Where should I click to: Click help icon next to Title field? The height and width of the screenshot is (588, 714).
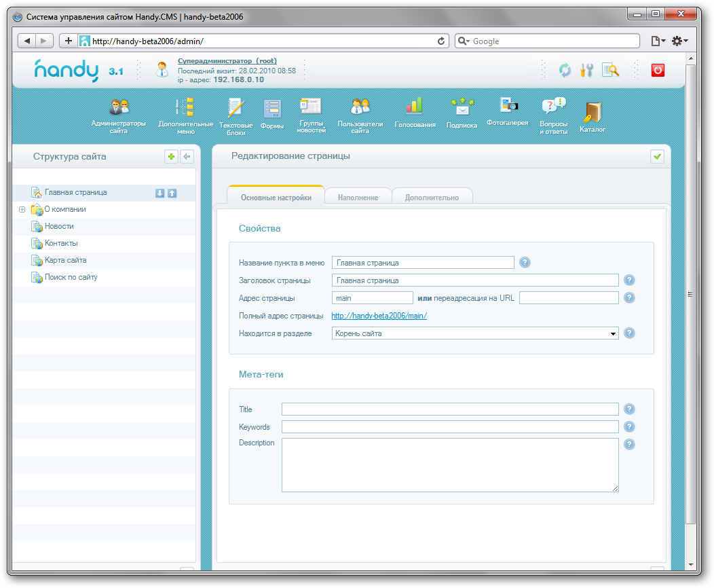629,409
